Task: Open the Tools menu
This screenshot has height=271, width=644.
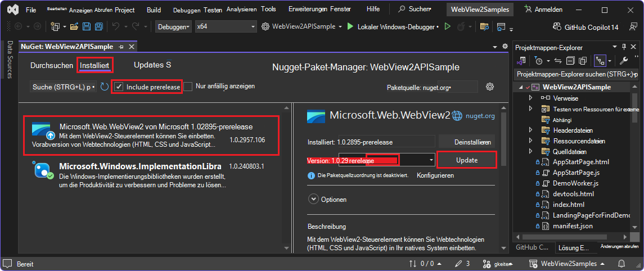Action: pos(268,9)
